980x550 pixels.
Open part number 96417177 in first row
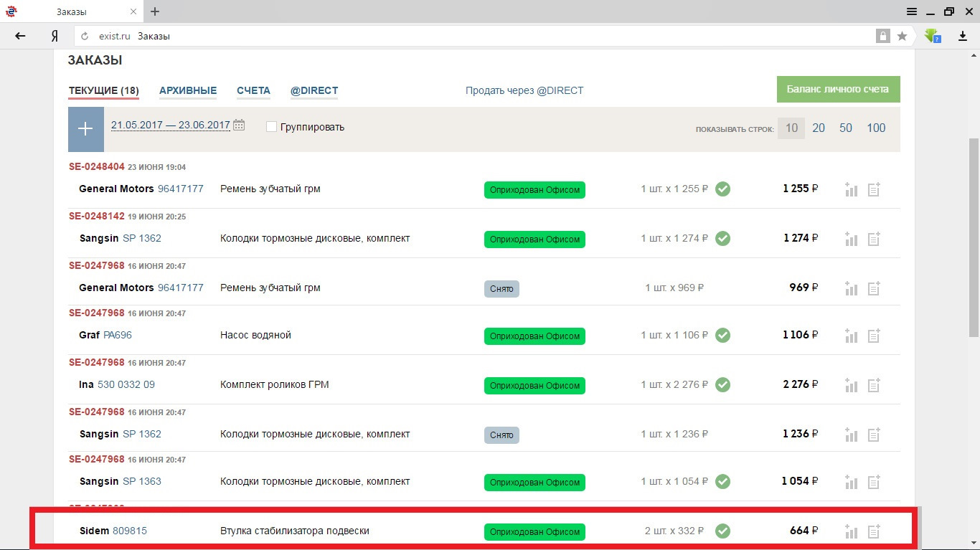(x=181, y=189)
